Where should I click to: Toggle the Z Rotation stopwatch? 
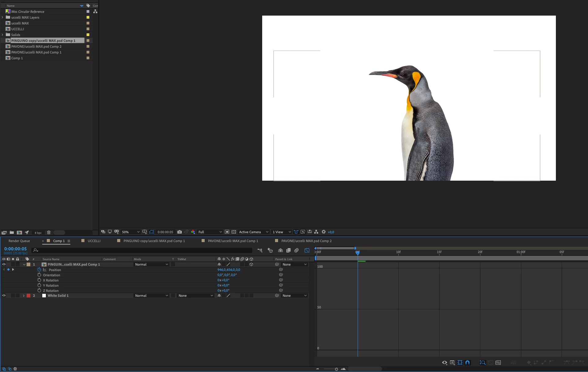pos(39,290)
